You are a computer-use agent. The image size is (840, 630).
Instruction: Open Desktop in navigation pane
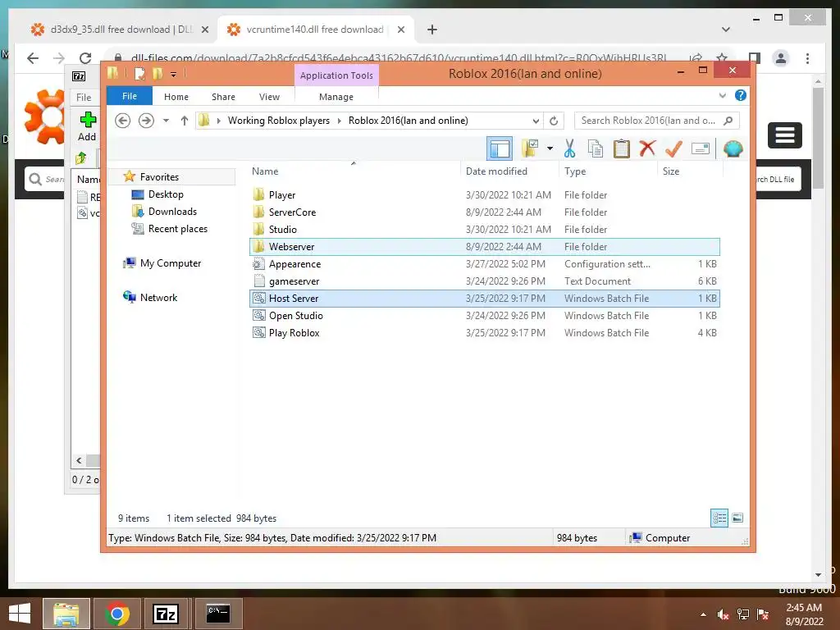click(166, 194)
